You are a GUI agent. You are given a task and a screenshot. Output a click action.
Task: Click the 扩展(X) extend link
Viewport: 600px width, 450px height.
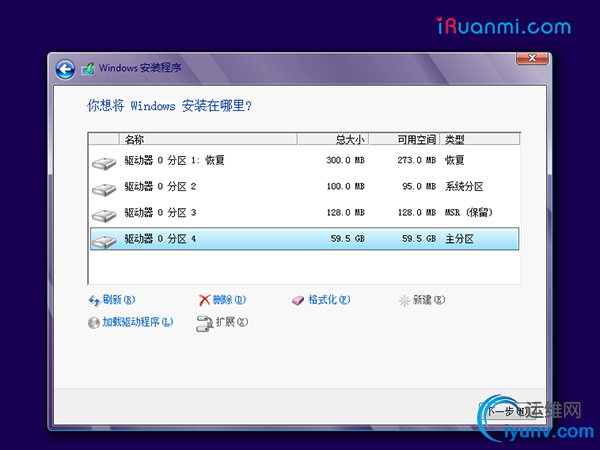point(232,322)
